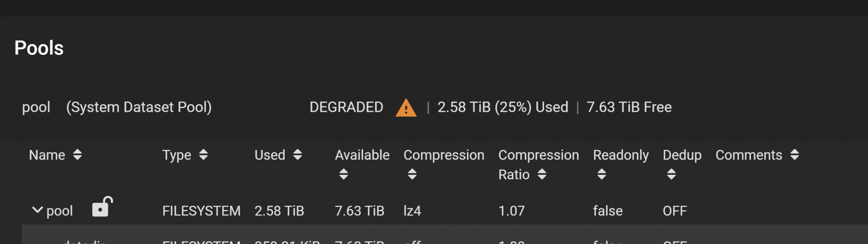Sort by Type using its arrow icon

(203, 155)
